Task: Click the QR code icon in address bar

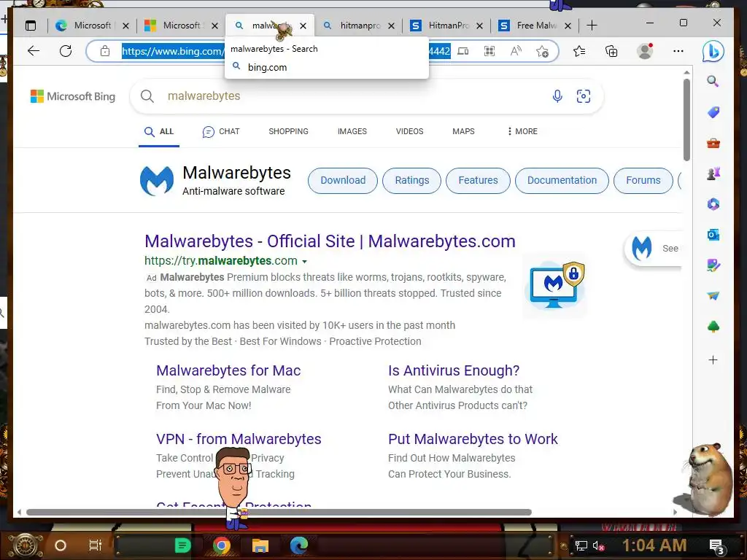Action: (x=489, y=51)
